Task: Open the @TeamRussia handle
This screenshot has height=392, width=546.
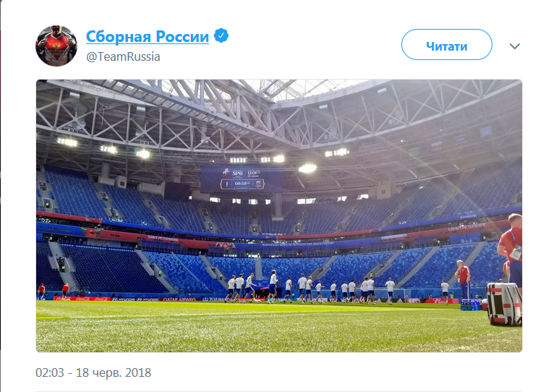Action: tap(123, 56)
